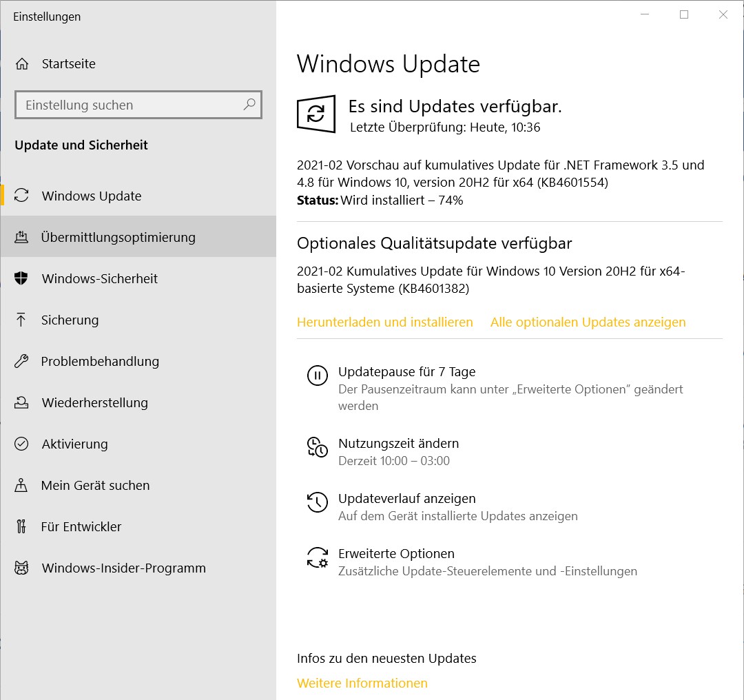Image resolution: width=744 pixels, height=700 pixels.
Task: Click Update und Sicherheit heading
Action: [81, 145]
